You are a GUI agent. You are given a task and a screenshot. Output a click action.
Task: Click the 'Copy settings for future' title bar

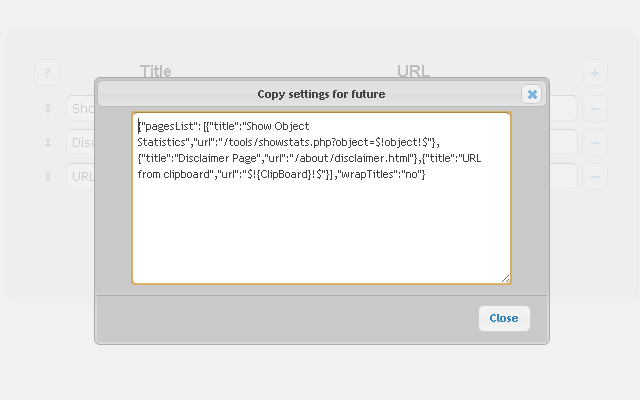pos(320,94)
